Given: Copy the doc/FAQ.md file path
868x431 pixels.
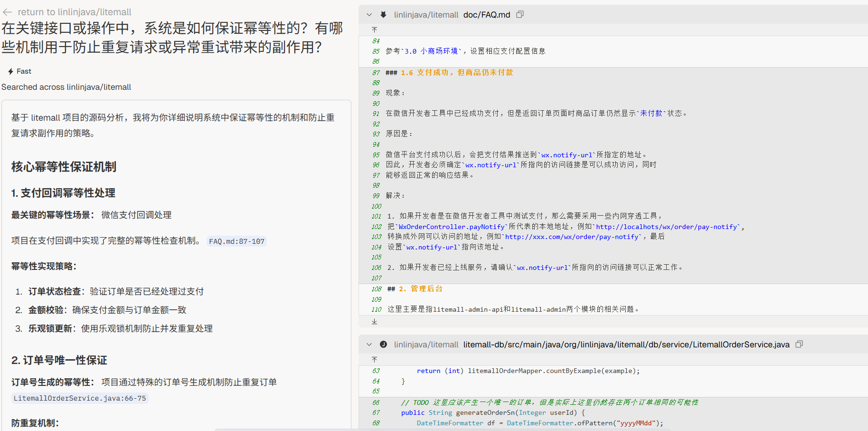Looking at the screenshot, I should pos(520,15).
